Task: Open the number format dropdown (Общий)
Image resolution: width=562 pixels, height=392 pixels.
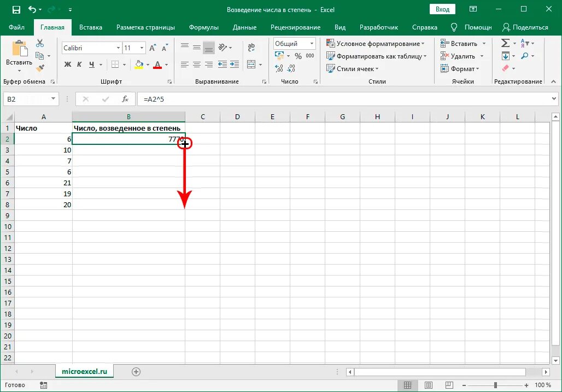Action: [312, 44]
